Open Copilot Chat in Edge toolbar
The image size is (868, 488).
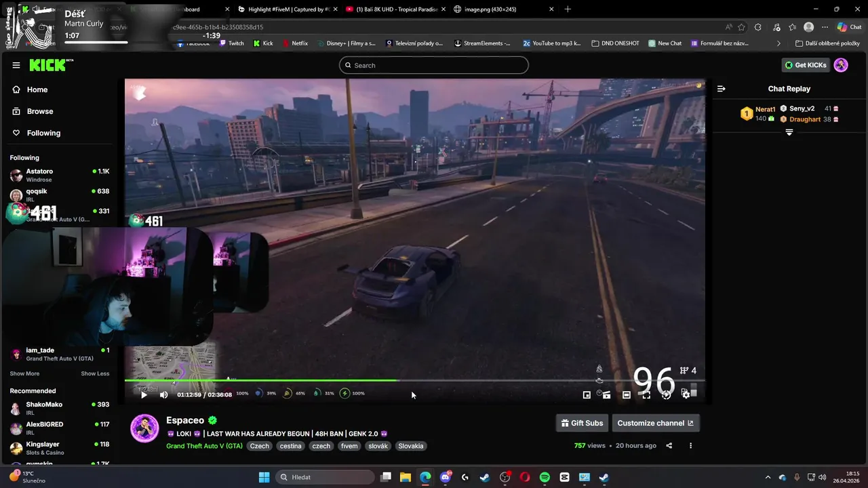849,27
